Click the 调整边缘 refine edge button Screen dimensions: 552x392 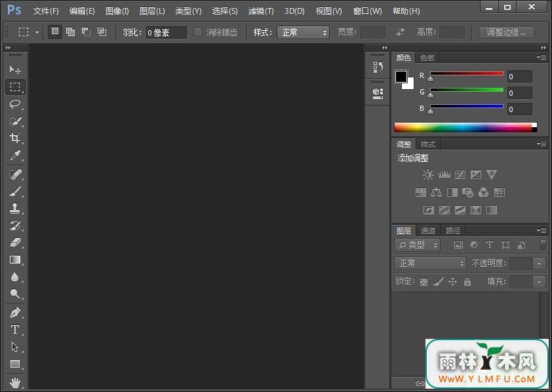pyautogui.click(x=507, y=32)
